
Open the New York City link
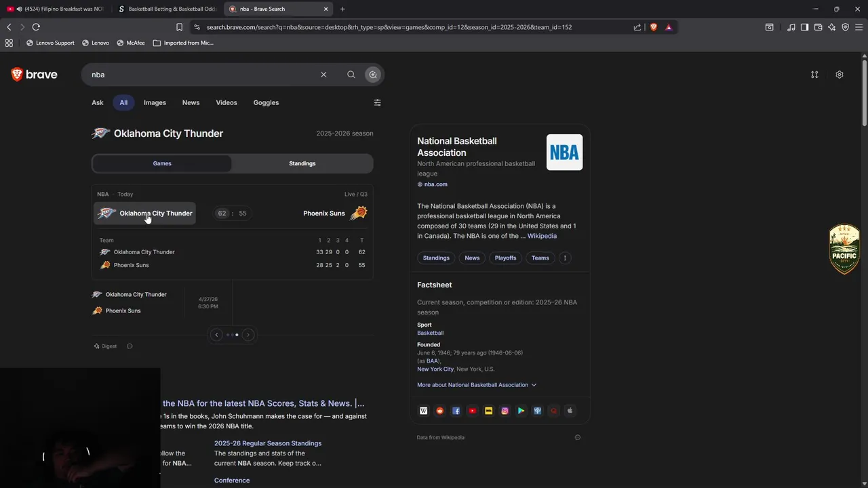pos(435,369)
